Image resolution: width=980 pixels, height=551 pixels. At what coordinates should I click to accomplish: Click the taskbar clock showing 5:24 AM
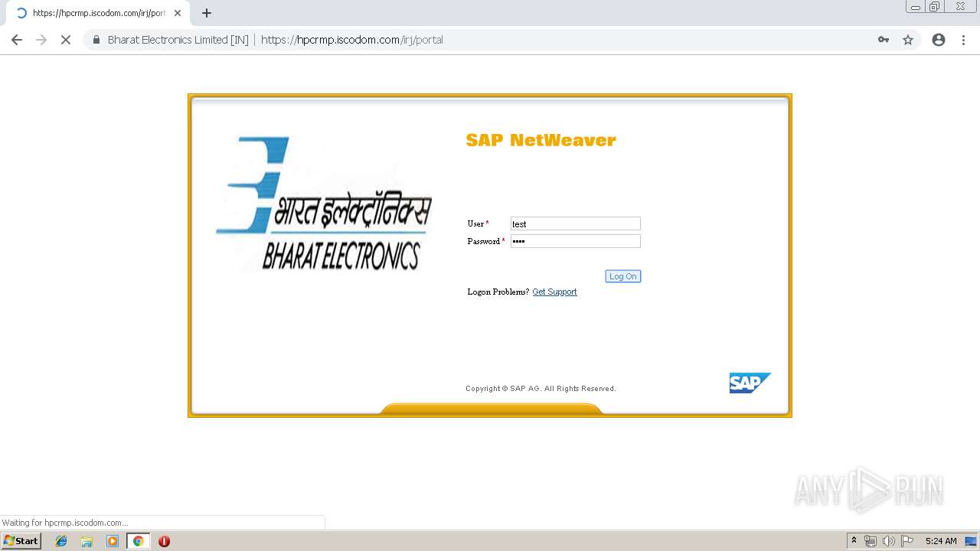coord(941,541)
